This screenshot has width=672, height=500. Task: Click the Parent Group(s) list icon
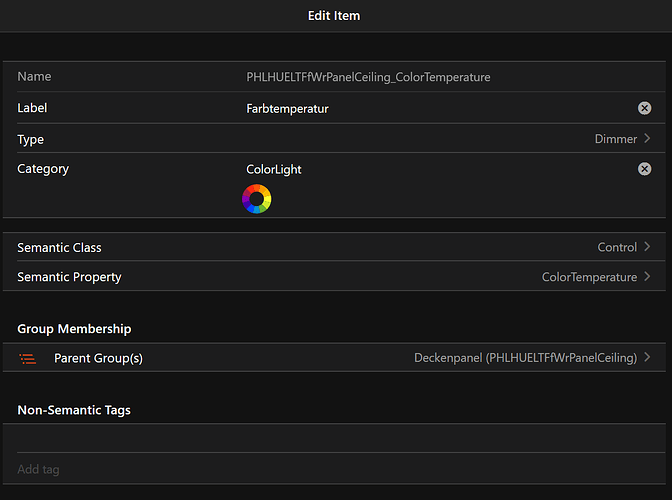point(28,358)
